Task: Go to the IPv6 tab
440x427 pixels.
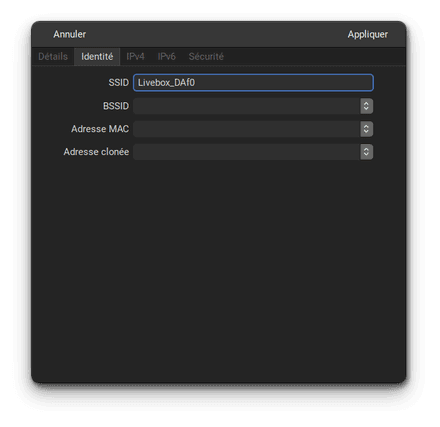Action: point(166,56)
